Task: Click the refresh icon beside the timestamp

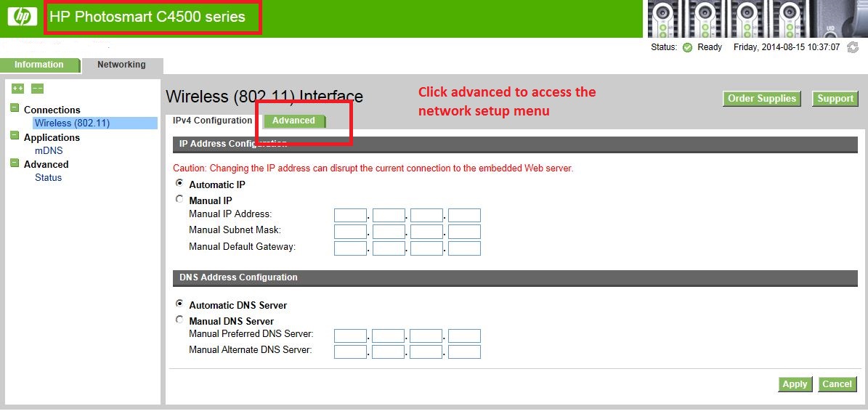Action: 853,48
